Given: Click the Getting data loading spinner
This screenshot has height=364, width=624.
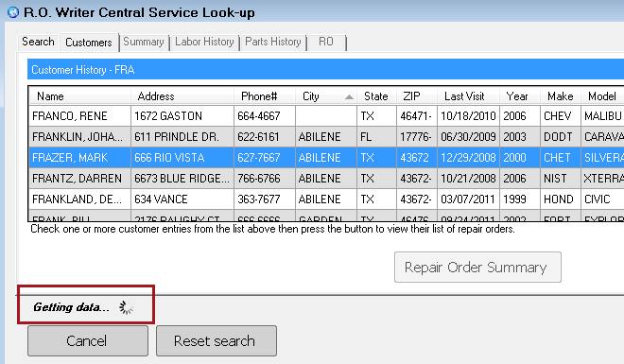Looking at the screenshot, I should pyautogui.click(x=126, y=307).
